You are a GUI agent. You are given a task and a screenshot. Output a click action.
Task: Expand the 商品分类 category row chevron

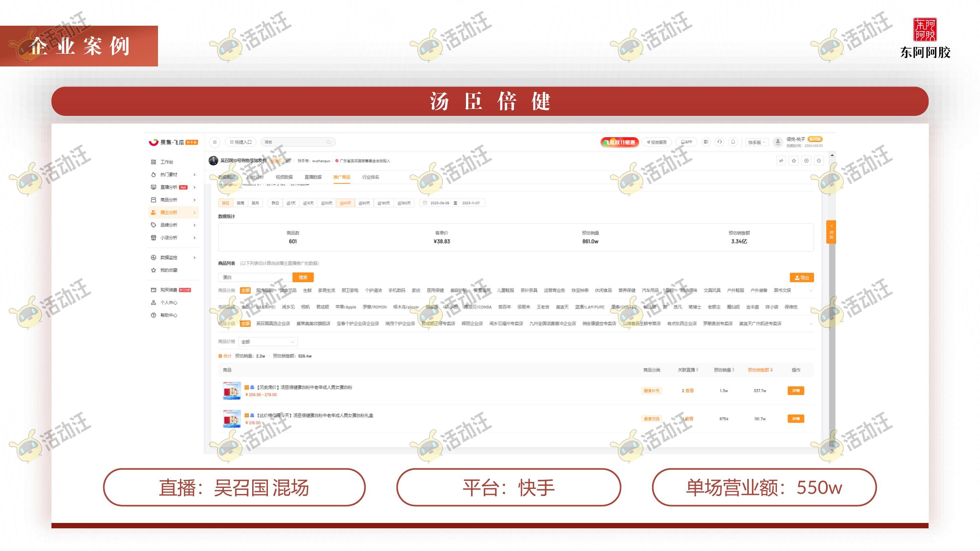811,291
